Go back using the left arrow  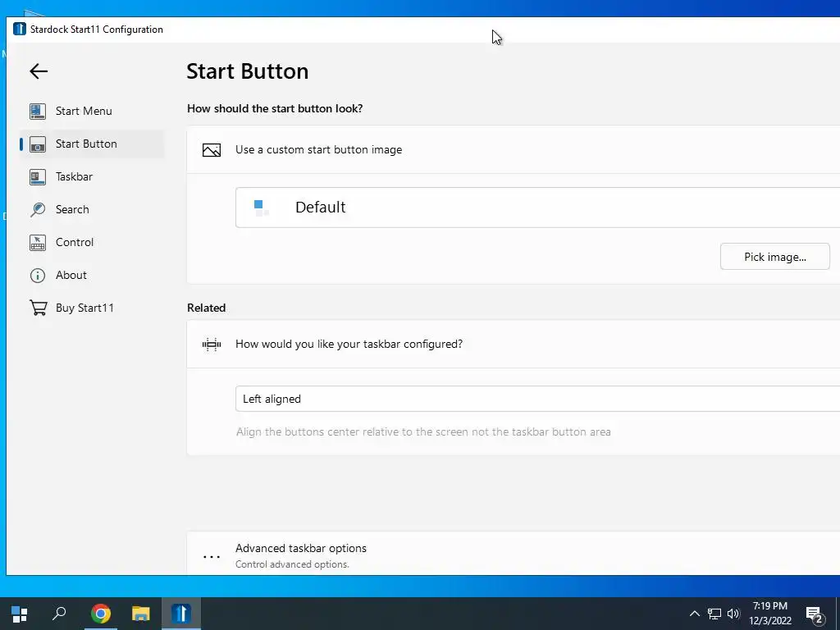39,71
